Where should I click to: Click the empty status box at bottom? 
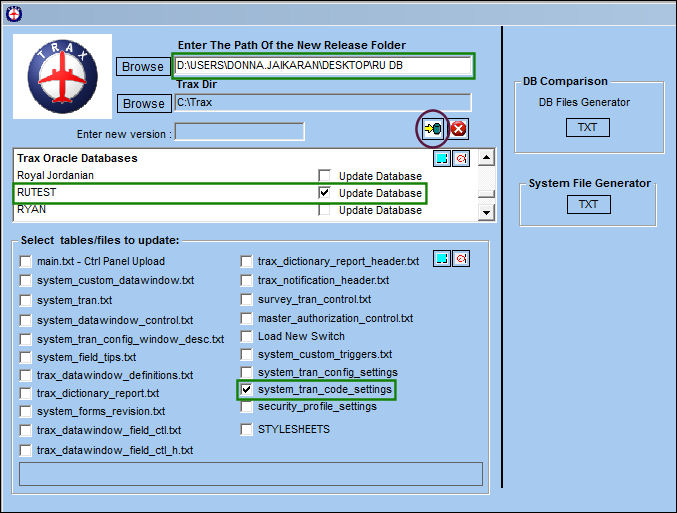251,474
